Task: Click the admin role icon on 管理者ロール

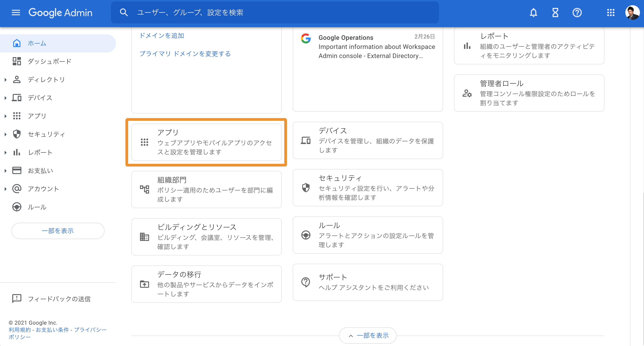Action: pyautogui.click(x=467, y=93)
